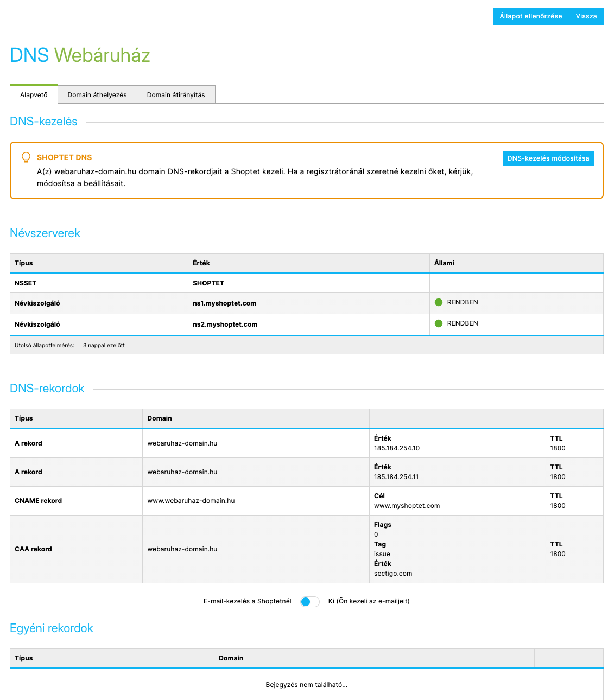Click the 'Ki (Ön kezeli az e-mailjeit)' label
This screenshot has width=608, height=700.
(369, 601)
